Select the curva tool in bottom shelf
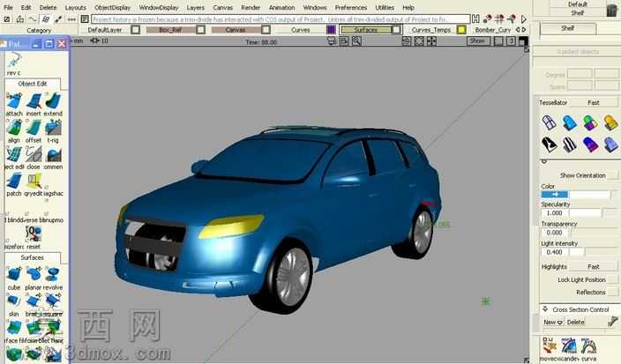 coord(588,346)
